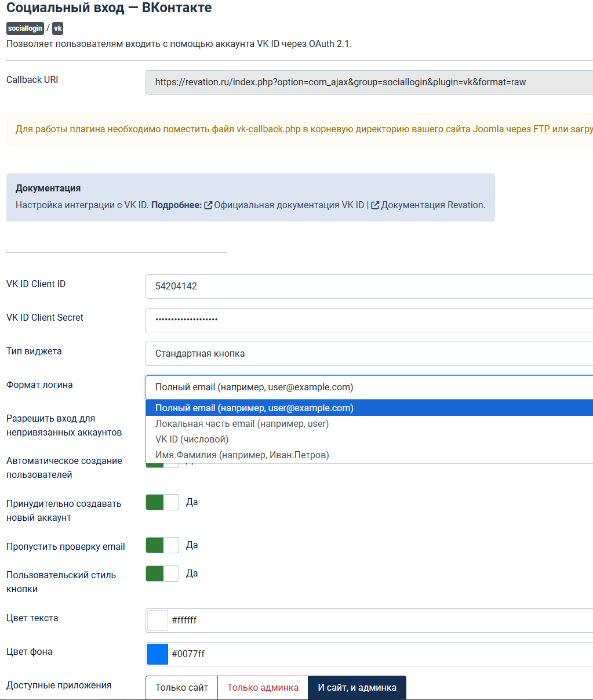The image size is (593, 700).
Task: Select Локальная часть email option
Action: coord(242,424)
